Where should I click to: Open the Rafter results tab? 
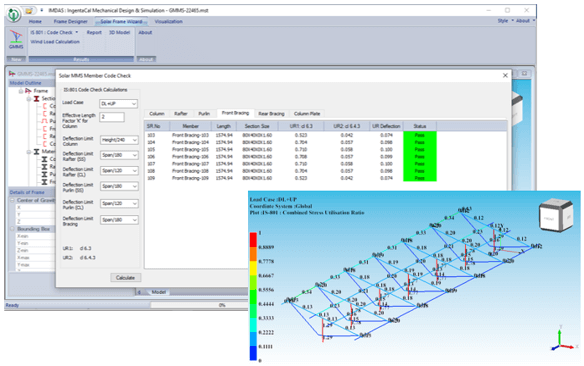click(x=181, y=114)
